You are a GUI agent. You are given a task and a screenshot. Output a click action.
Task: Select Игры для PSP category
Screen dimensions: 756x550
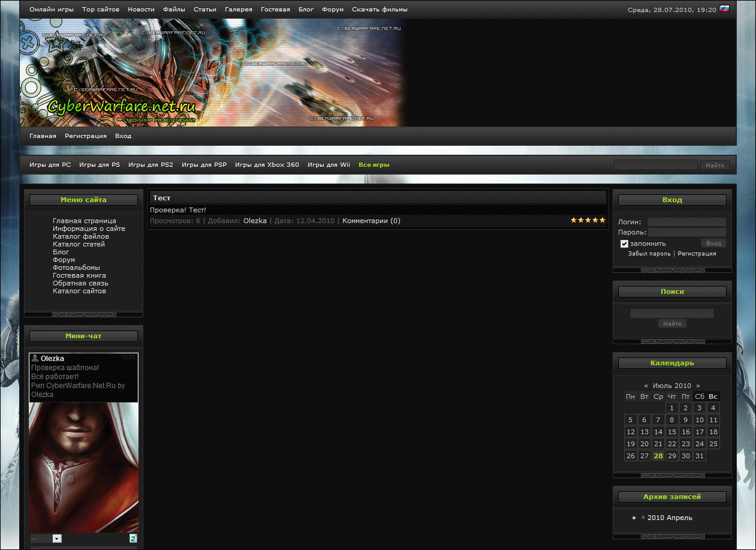[x=204, y=164]
